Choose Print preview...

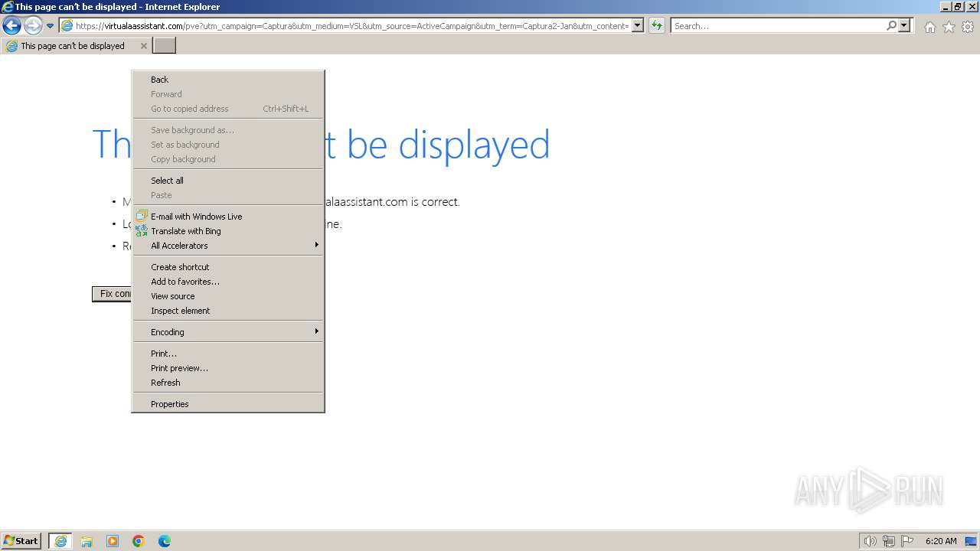tap(228, 368)
